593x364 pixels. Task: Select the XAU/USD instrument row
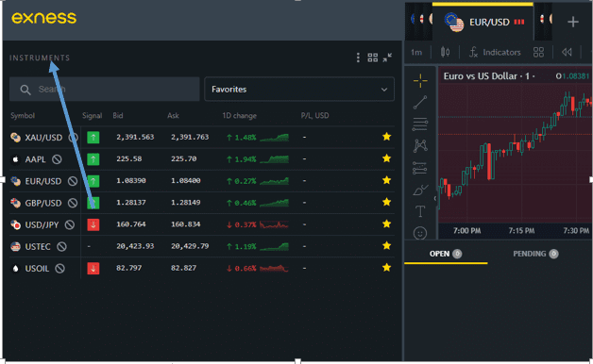(202, 137)
